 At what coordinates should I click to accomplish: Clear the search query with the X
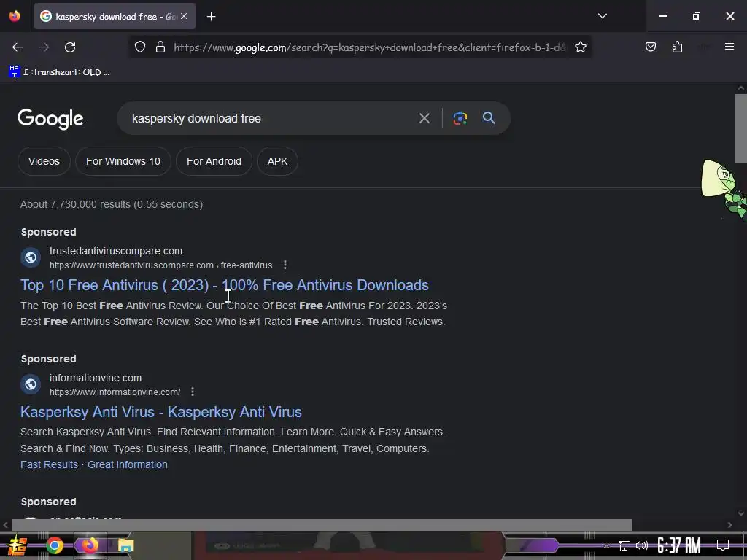click(x=424, y=118)
